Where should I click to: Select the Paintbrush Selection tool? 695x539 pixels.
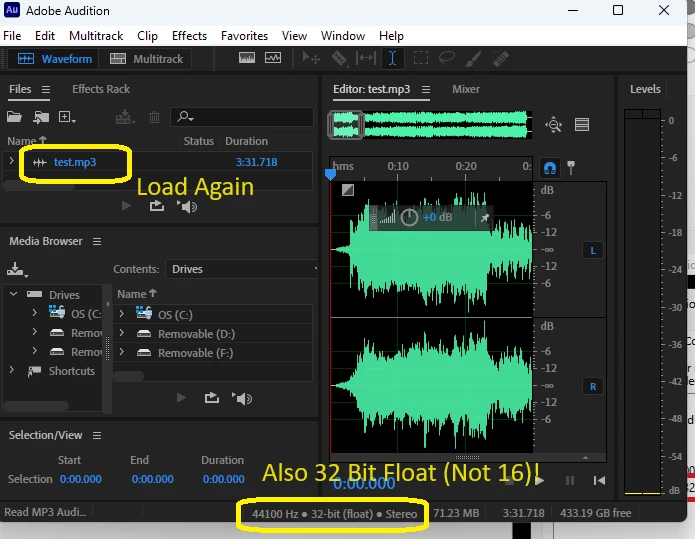coord(473,58)
